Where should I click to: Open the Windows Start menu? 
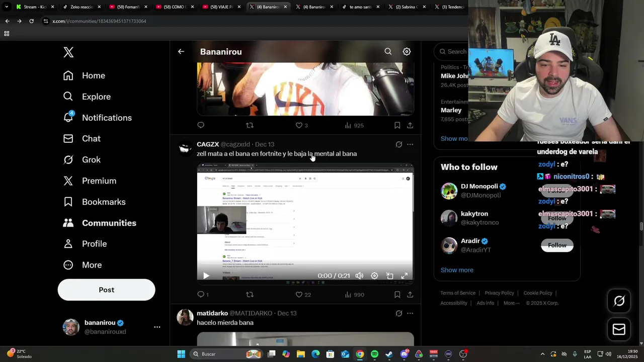tap(181, 354)
